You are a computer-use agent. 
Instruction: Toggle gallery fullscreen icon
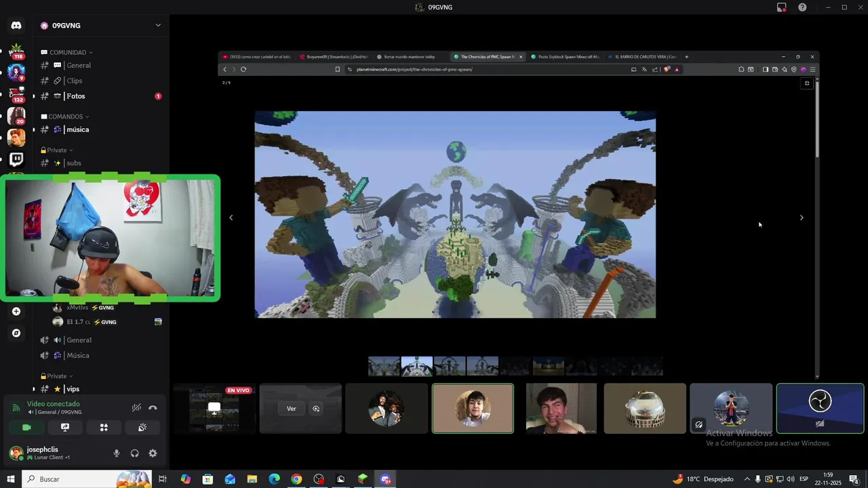pyautogui.click(x=806, y=83)
